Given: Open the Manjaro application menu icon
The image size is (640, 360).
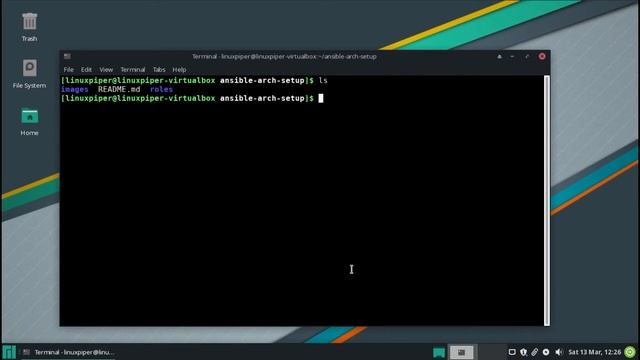Looking at the screenshot, I should (x=9, y=352).
